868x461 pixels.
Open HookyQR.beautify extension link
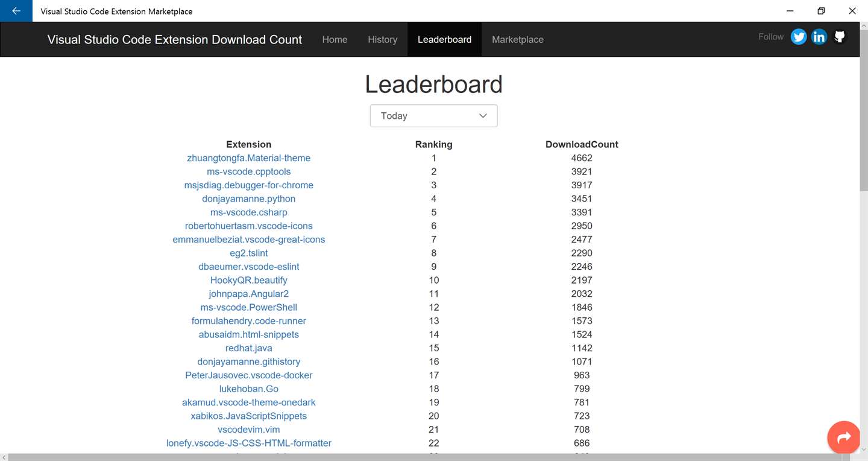pyautogui.click(x=249, y=280)
